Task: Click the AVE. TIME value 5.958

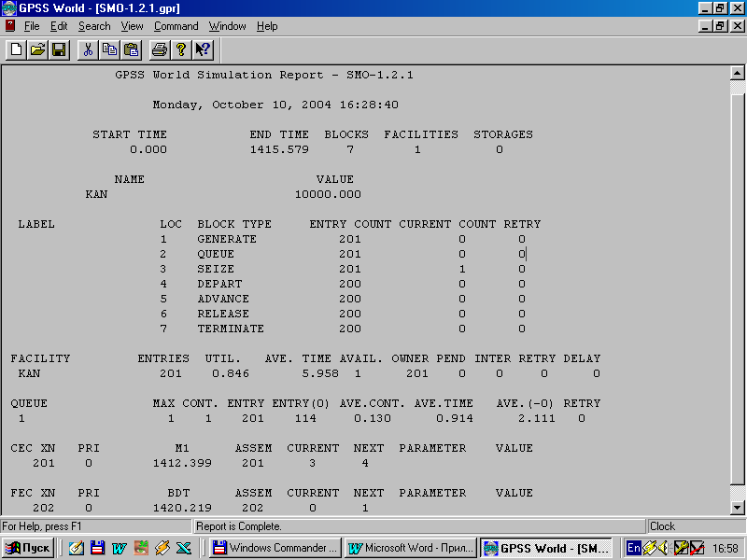Action: coord(320,373)
